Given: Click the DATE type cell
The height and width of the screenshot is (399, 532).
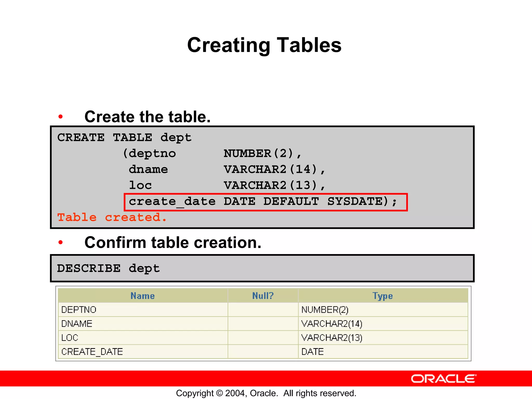Looking at the screenshot, I should click(312, 352).
